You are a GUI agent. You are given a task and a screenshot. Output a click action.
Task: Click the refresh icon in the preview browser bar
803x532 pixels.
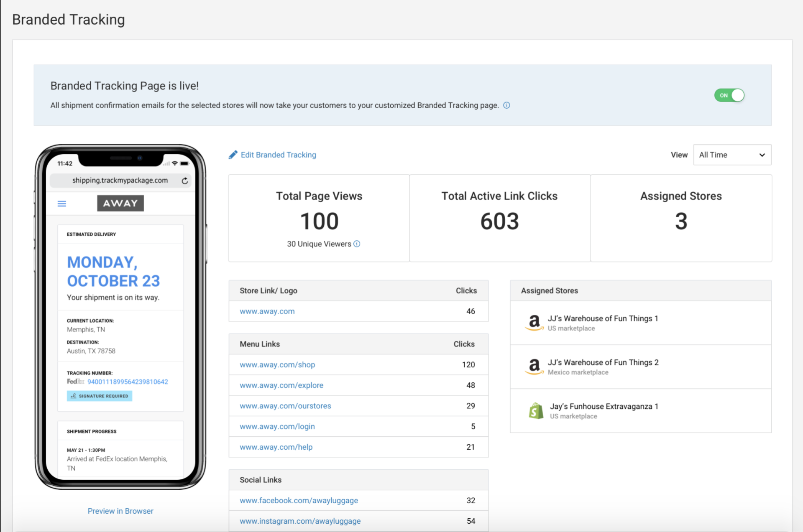pos(184,180)
